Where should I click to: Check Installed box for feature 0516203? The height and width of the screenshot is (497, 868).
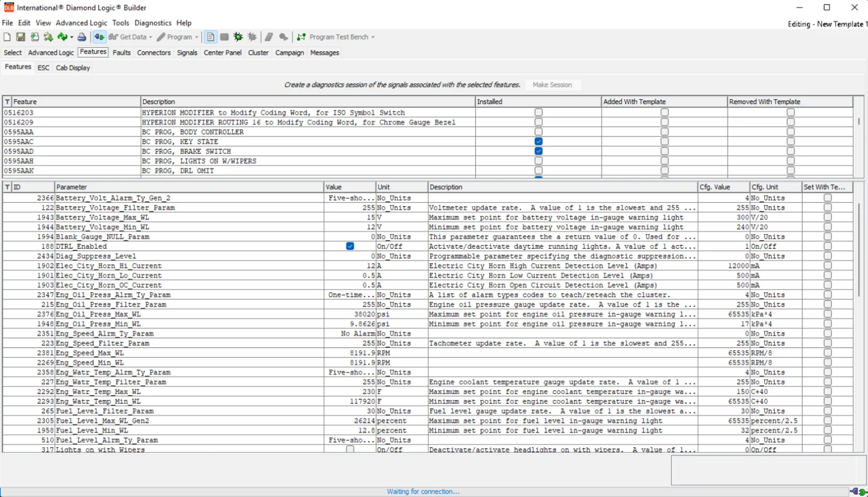[x=539, y=112]
